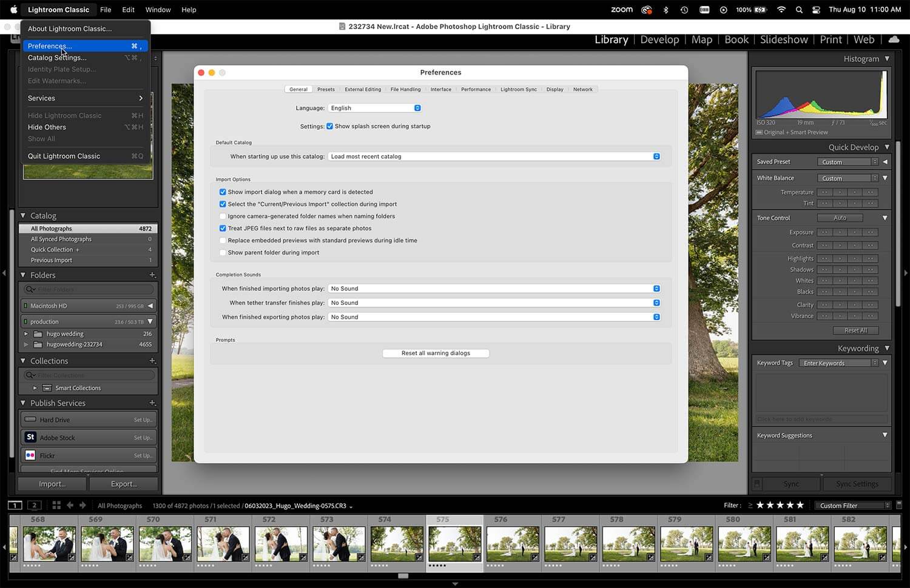Open the tether transfer finishes sound dropdown

[x=494, y=302]
